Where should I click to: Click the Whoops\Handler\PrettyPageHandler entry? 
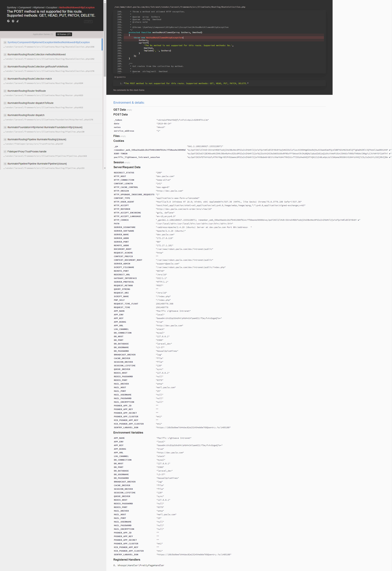(x=141, y=565)
